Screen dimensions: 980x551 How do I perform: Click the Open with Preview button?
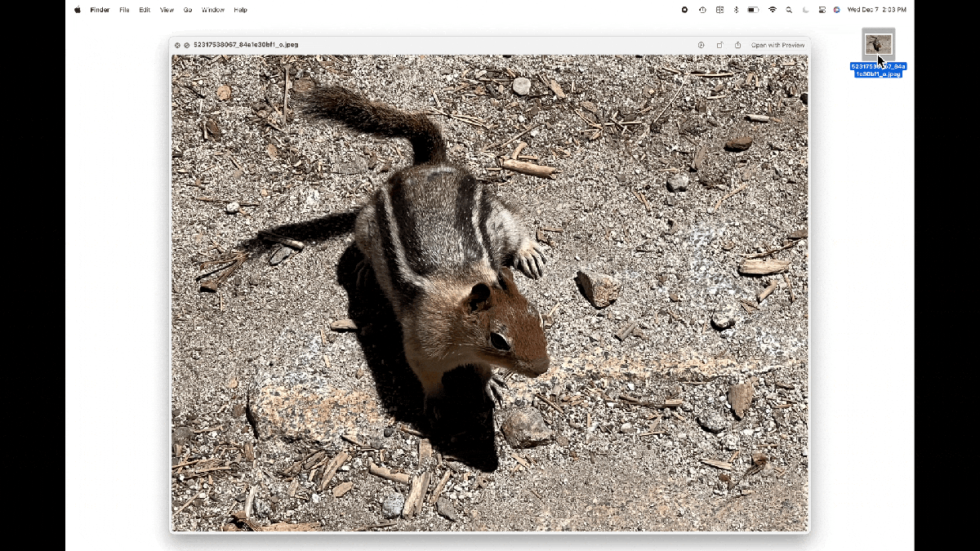point(777,45)
